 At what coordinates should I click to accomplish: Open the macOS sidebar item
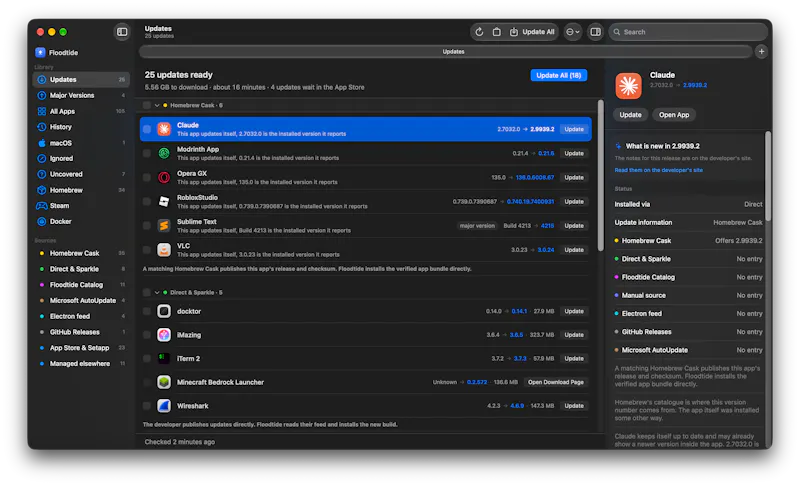pos(82,143)
